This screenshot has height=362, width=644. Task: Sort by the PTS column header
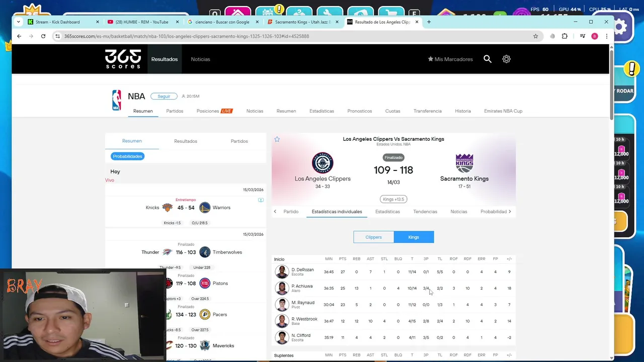pos(343,259)
